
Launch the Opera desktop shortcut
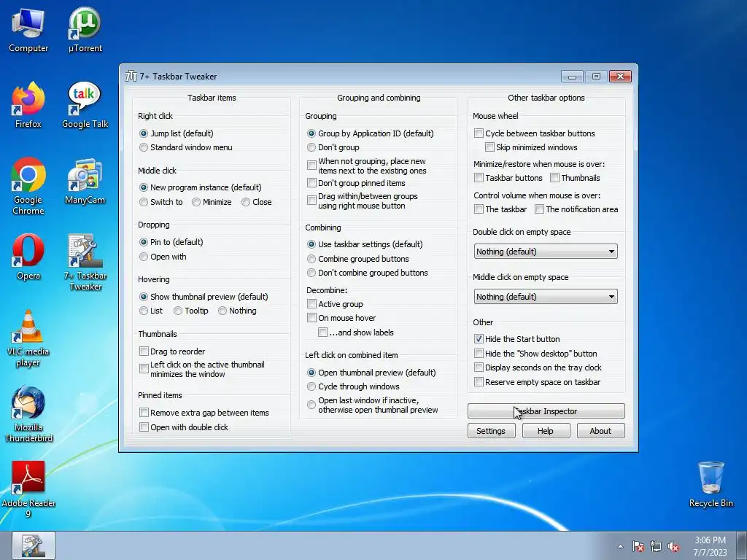point(28,257)
